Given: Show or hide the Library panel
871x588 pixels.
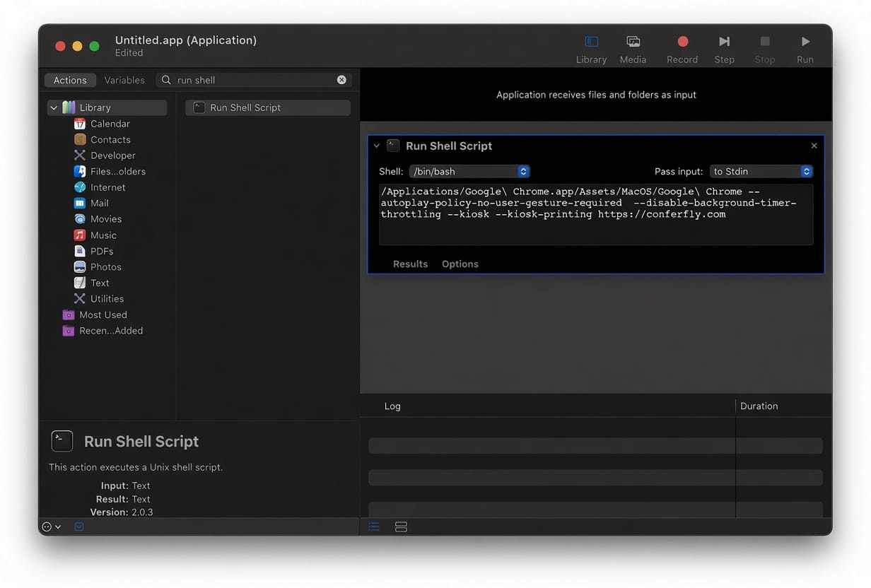Looking at the screenshot, I should coord(591,49).
